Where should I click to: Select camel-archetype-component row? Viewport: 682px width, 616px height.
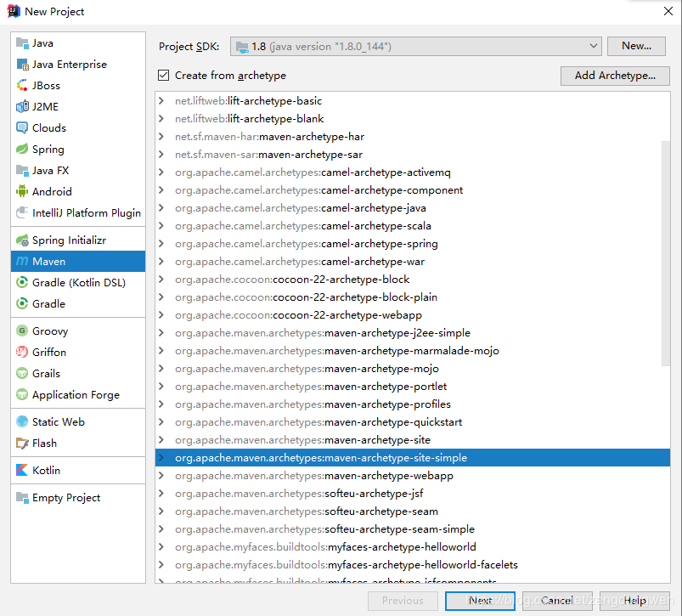coord(412,190)
